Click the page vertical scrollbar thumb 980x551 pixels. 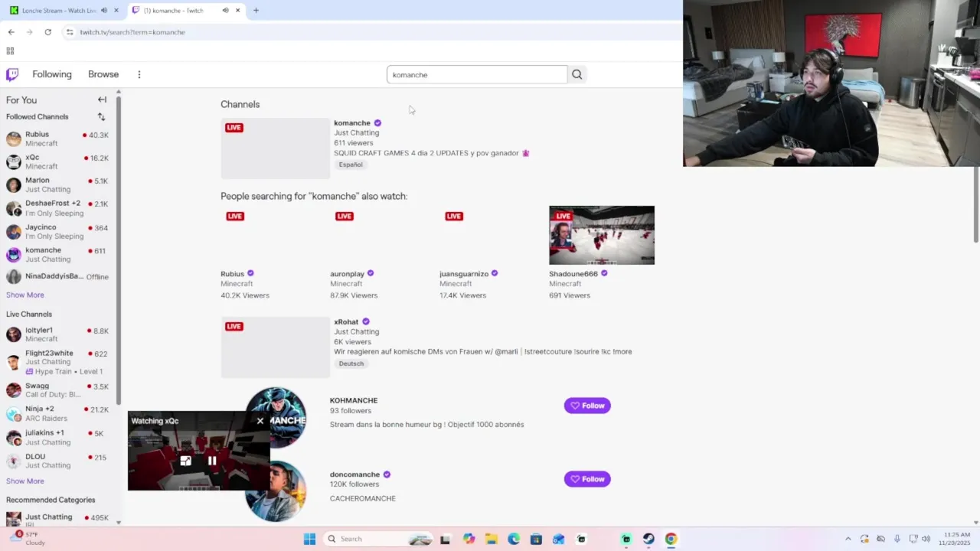(x=975, y=204)
